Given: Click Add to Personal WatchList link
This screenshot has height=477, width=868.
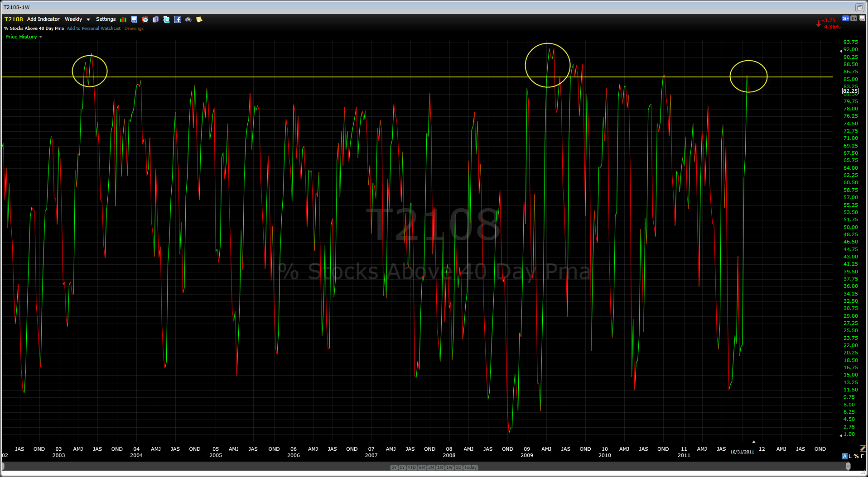Looking at the screenshot, I should pos(94,29).
